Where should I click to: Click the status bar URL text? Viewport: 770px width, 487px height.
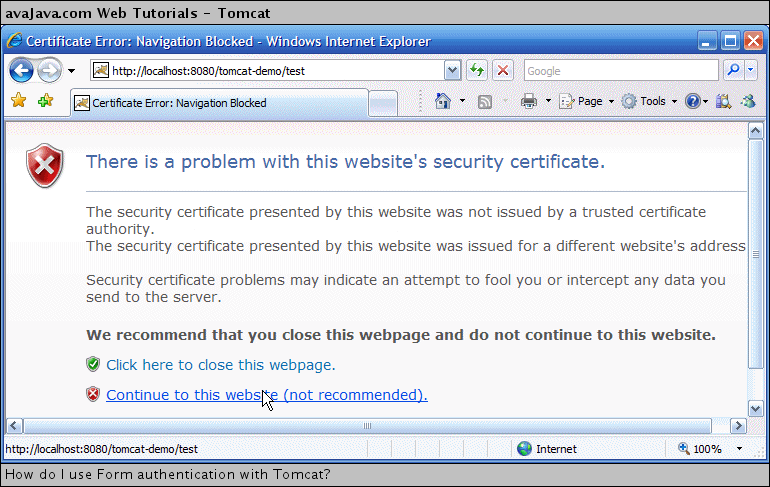[101, 449]
